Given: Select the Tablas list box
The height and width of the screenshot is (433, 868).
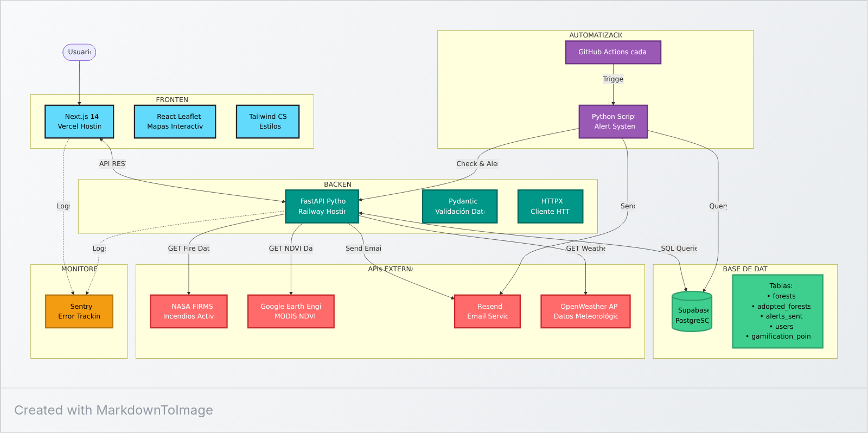Looking at the screenshot, I should [x=777, y=311].
